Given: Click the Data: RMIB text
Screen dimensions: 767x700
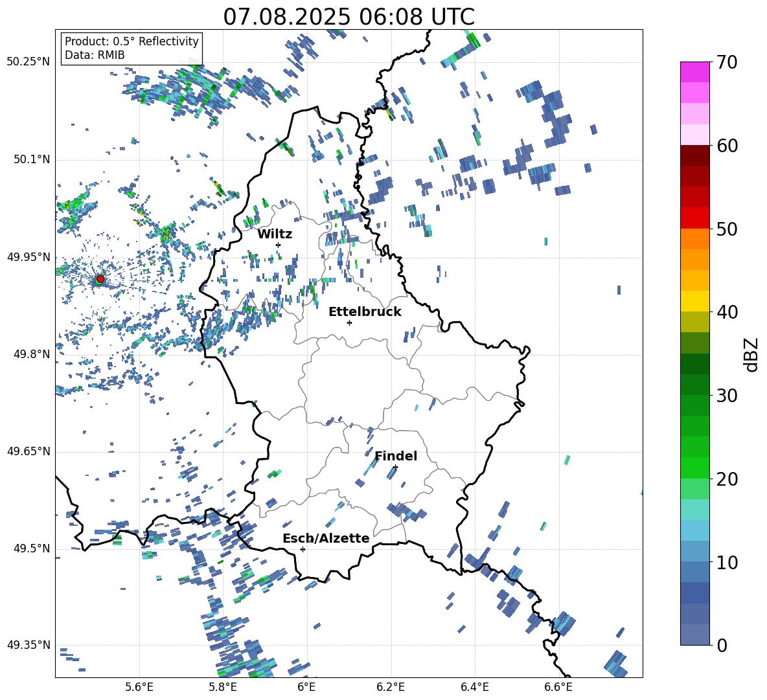Looking at the screenshot, I should tap(95, 55).
